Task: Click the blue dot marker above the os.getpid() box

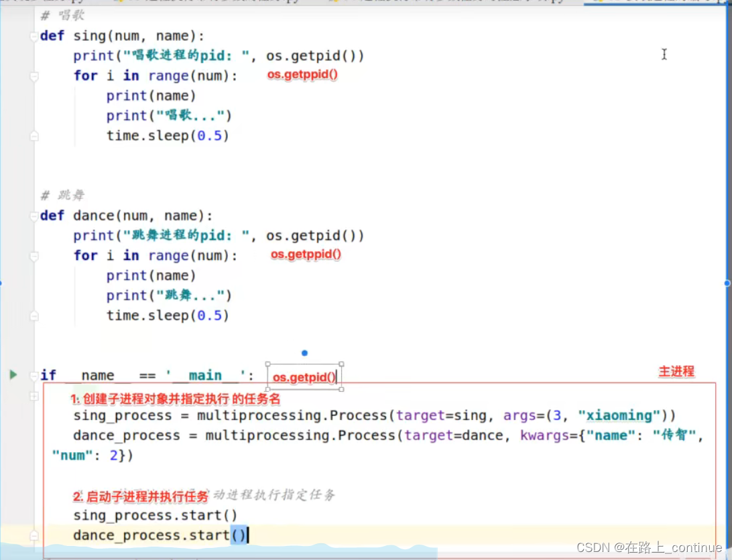Action: click(x=305, y=353)
